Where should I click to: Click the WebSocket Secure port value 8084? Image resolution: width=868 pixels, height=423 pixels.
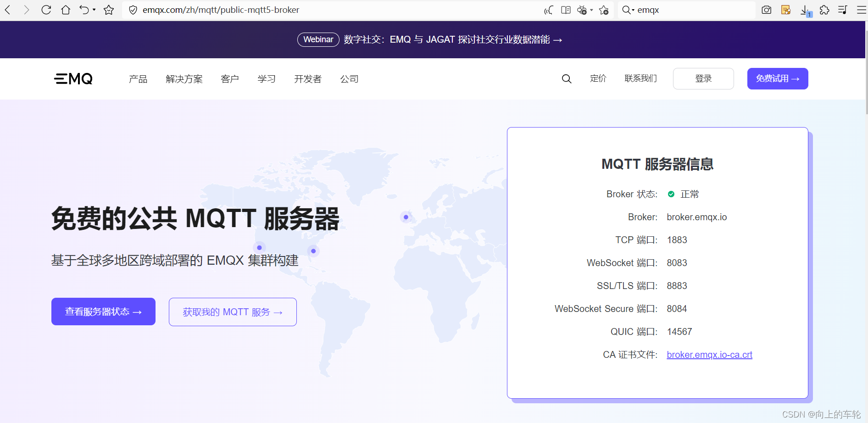[677, 309]
